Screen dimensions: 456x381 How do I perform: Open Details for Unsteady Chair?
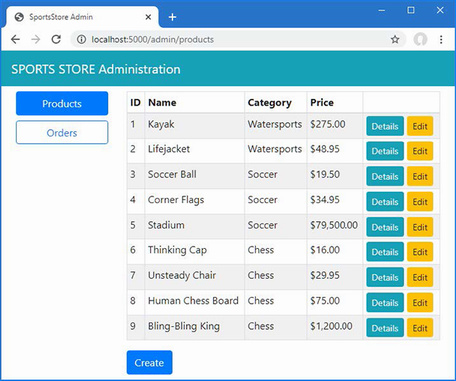click(385, 277)
